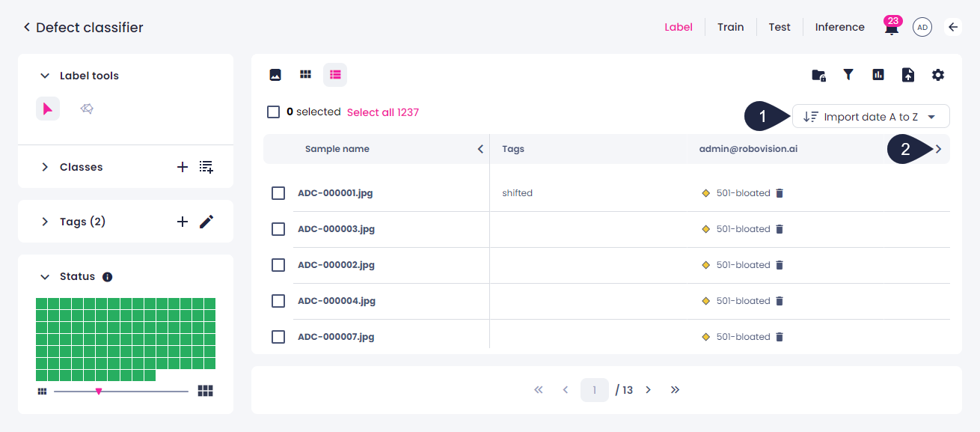The height and width of the screenshot is (432, 980).
Task: Check the ADC-000001.jpg row
Action: coord(278,193)
